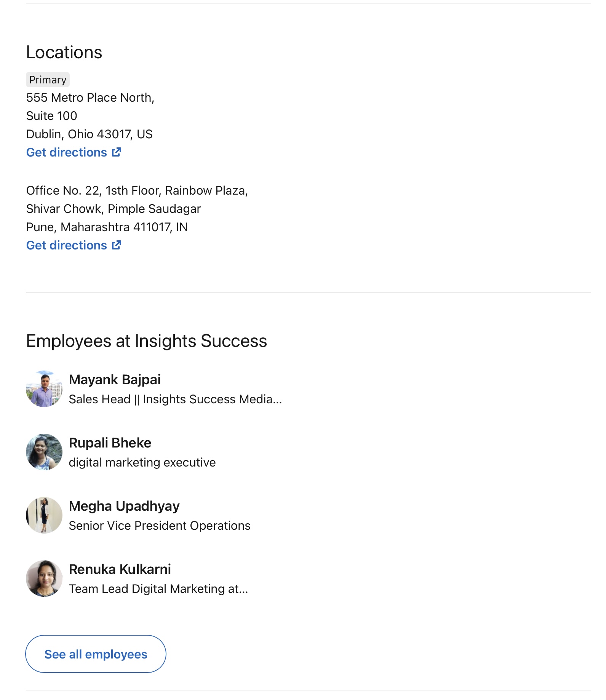Open Rupali Bheke's profile via her name
The image size is (606, 700).
[x=110, y=443]
